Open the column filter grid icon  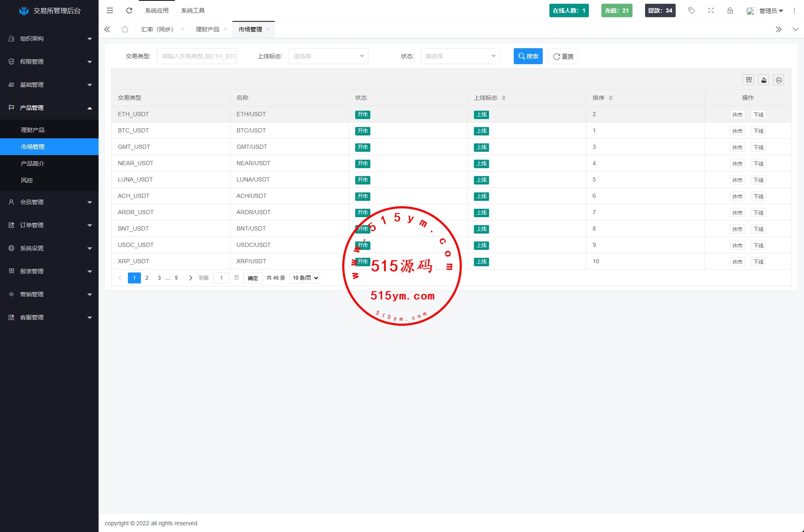pos(749,80)
